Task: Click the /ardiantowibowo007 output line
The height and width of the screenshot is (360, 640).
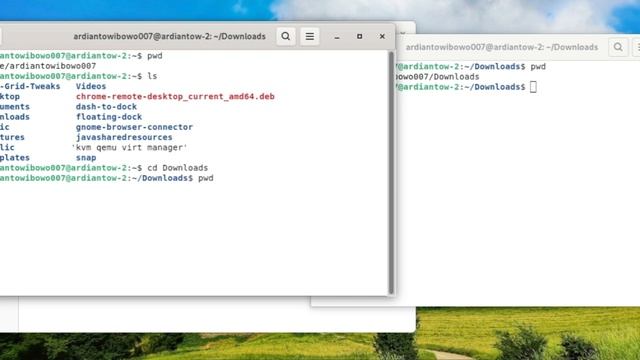Action: tap(48, 66)
